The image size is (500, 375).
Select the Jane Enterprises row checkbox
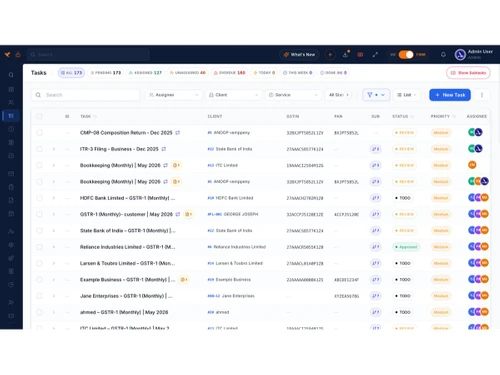(39, 296)
